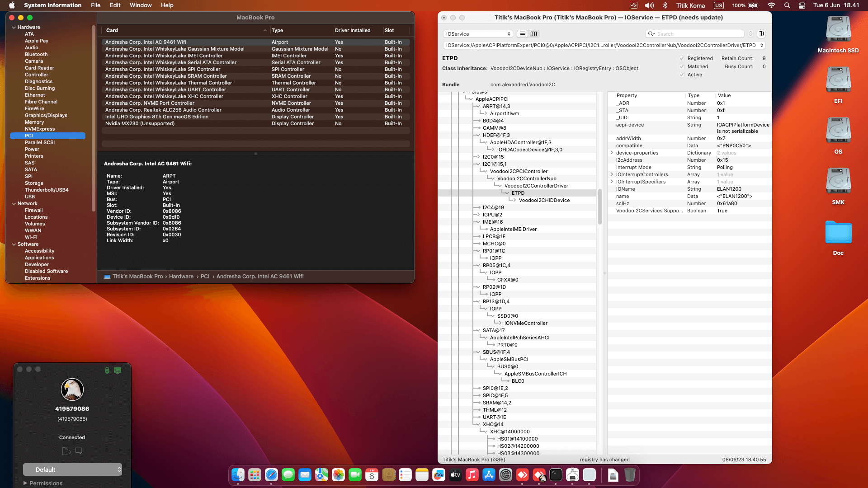Open Messages from the dock

coord(288,475)
